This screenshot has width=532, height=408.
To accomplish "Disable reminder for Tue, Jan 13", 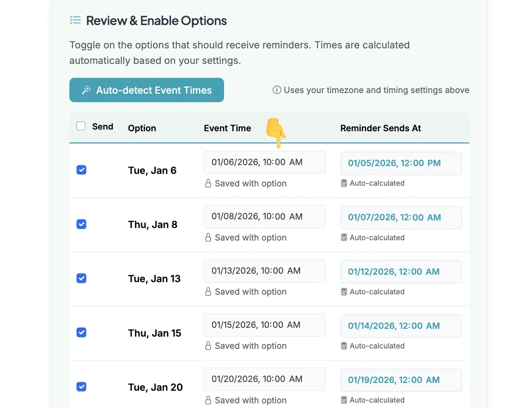I will 81,278.
